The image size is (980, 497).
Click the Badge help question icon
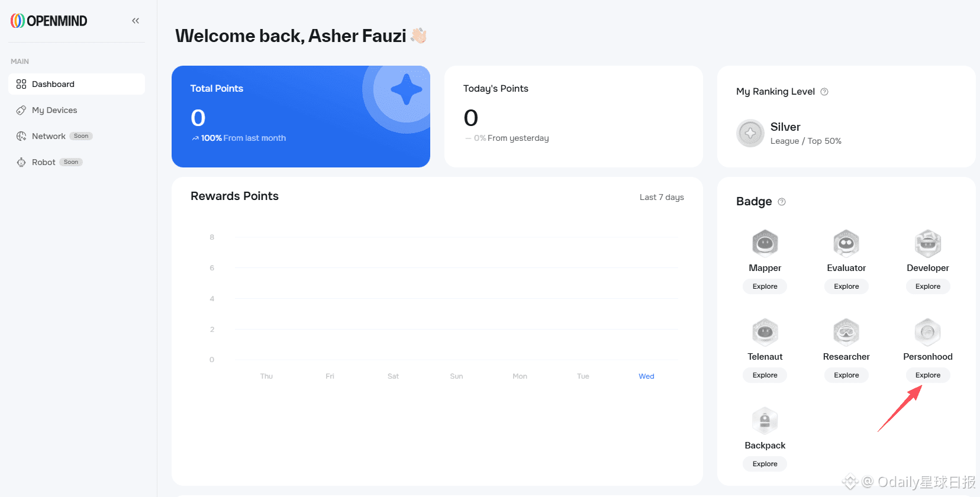point(782,202)
